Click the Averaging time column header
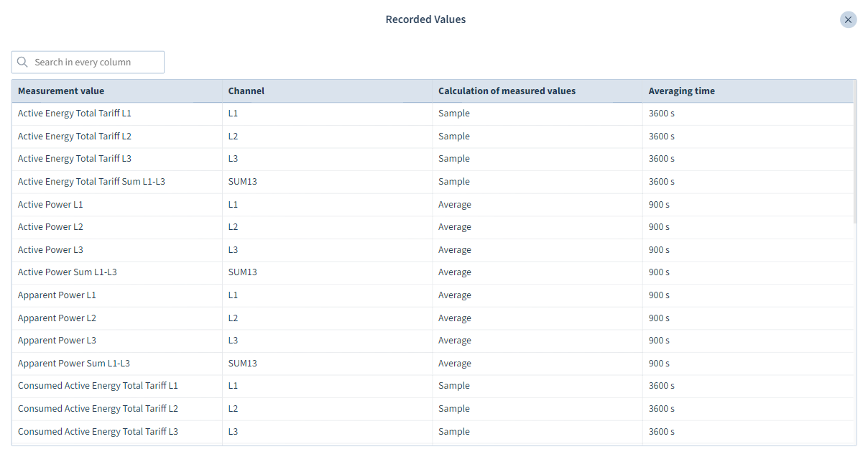The image size is (868, 457). point(681,91)
